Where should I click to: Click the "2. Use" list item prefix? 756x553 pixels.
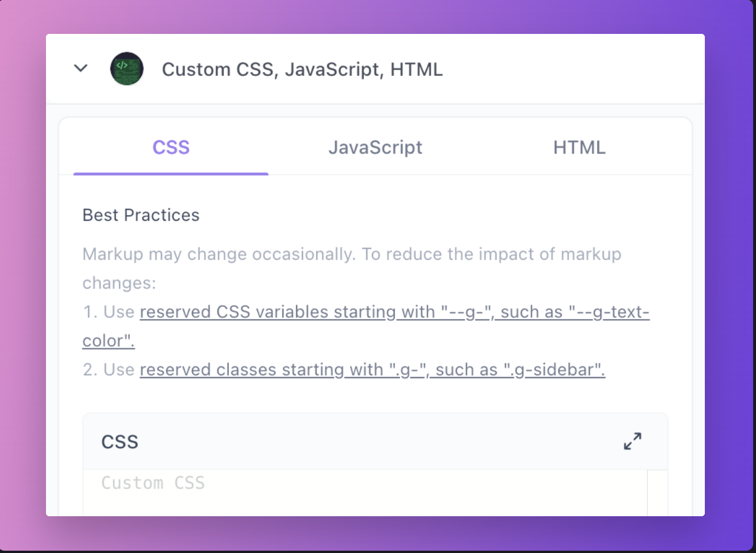coord(109,370)
